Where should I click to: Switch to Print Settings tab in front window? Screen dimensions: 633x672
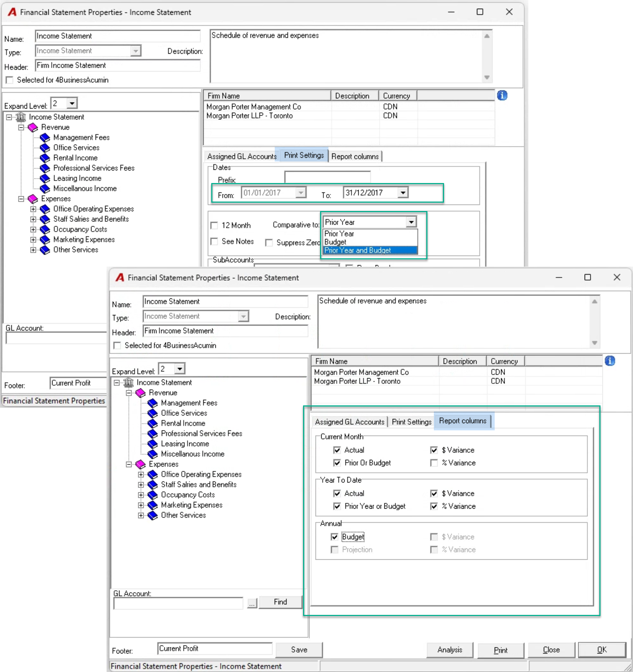(412, 422)
